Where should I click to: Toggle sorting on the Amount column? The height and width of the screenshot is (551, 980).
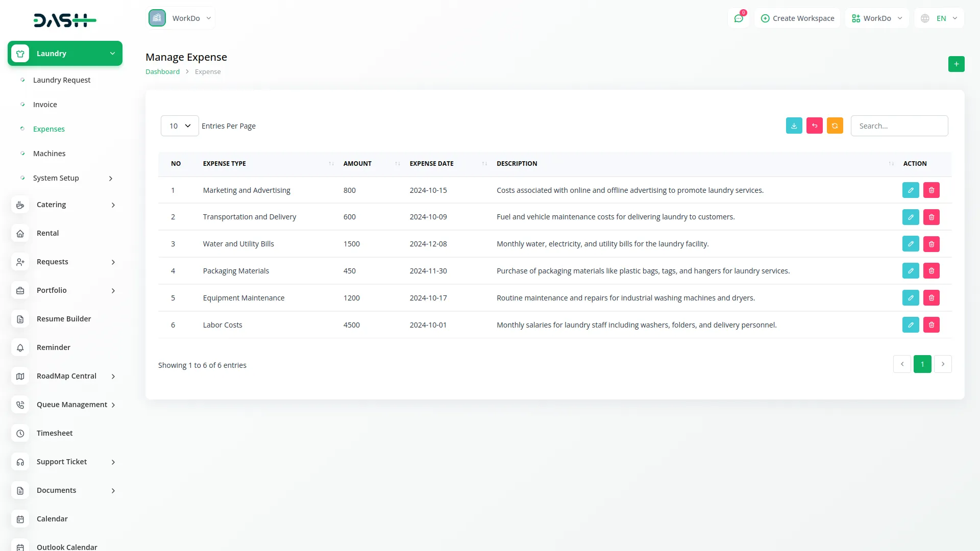pyautogui.click(x=398, y=163)
